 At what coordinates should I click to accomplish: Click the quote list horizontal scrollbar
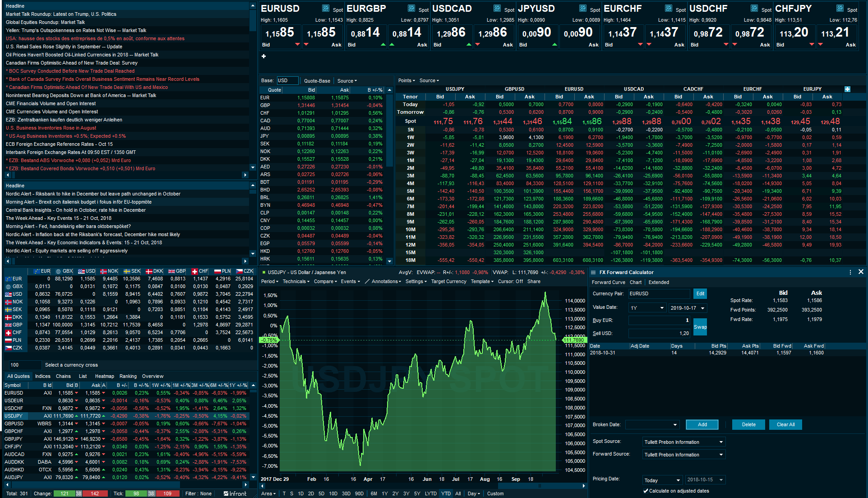click(126, 484)
